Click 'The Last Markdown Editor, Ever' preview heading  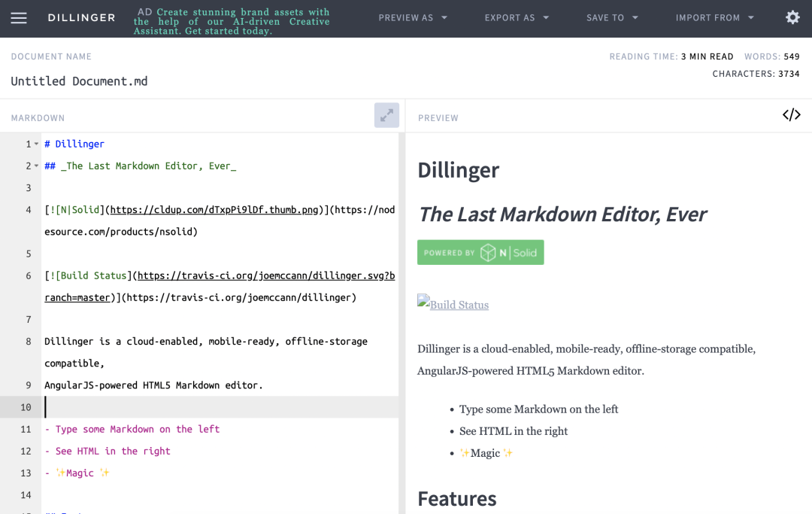(562, 214)
